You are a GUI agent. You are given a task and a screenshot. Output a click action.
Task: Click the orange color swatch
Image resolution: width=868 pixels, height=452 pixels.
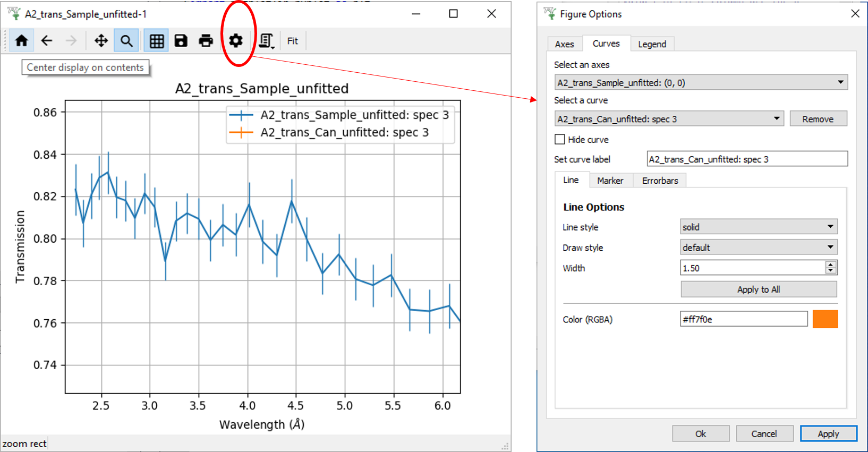point(825,319)
